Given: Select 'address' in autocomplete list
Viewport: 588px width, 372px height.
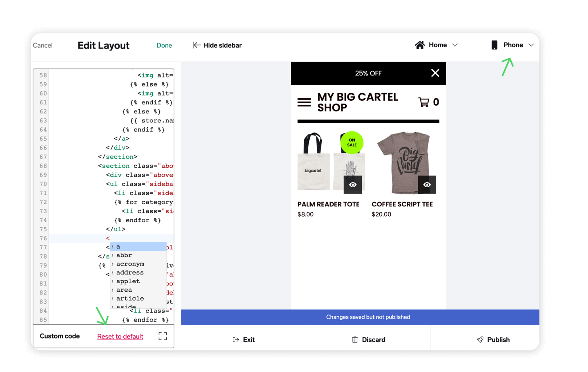Looking at the screenshot, I should (138, 272).
